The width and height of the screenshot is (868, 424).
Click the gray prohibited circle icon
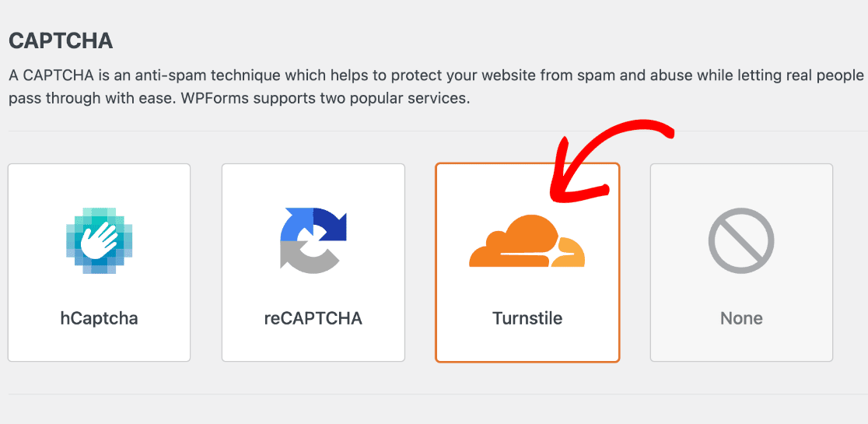pos(741,240)
